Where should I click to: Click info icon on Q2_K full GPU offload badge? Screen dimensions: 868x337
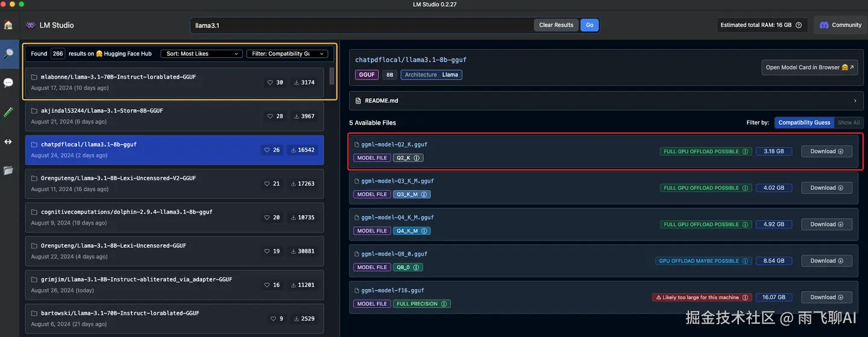pos(746,152)
